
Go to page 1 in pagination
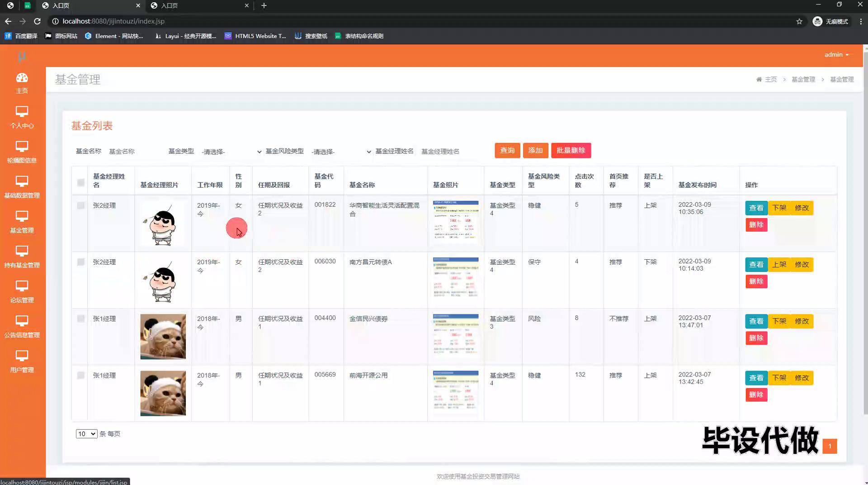pos(830,446)
